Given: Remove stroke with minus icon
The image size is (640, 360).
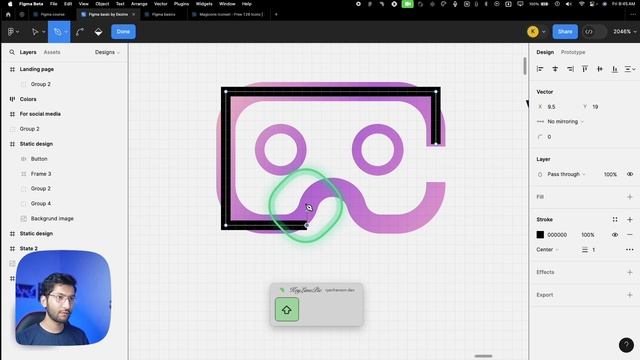Looking at the screenshot, I should pyautogui.click(x=630, y=235).
